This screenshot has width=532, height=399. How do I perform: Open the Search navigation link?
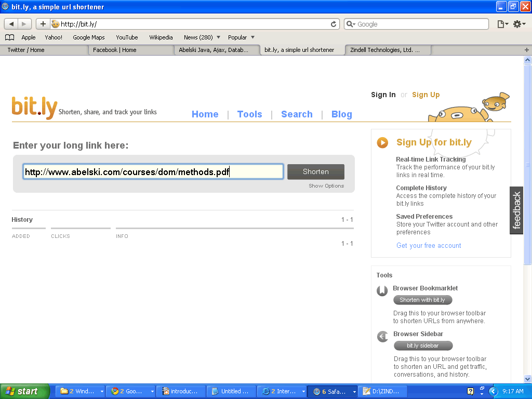[297, 114]
